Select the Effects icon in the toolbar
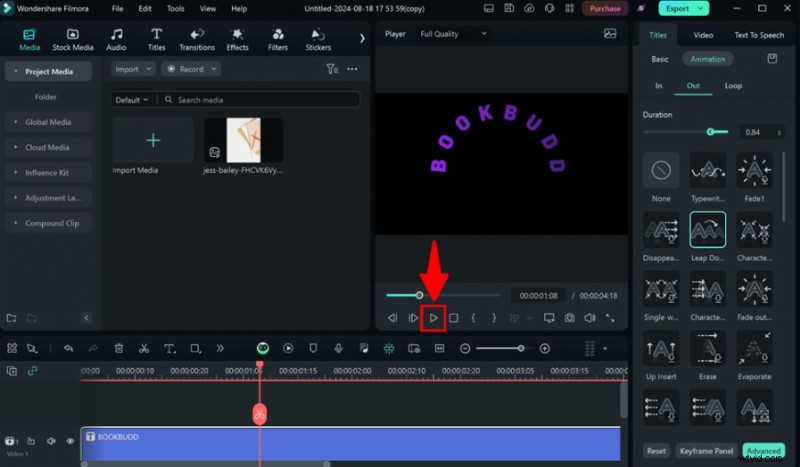Viewport: 800px width, 467px height. click(237, 39)
